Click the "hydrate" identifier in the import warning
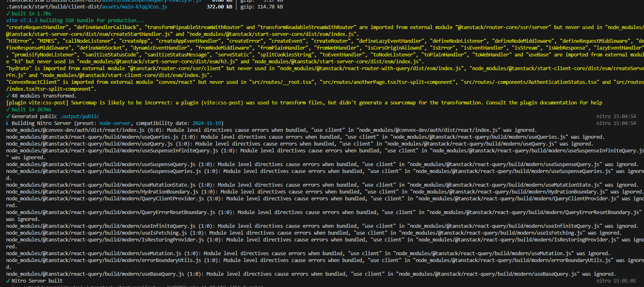The width and height of the screenshot is (644, 287). tap(19, 68)
